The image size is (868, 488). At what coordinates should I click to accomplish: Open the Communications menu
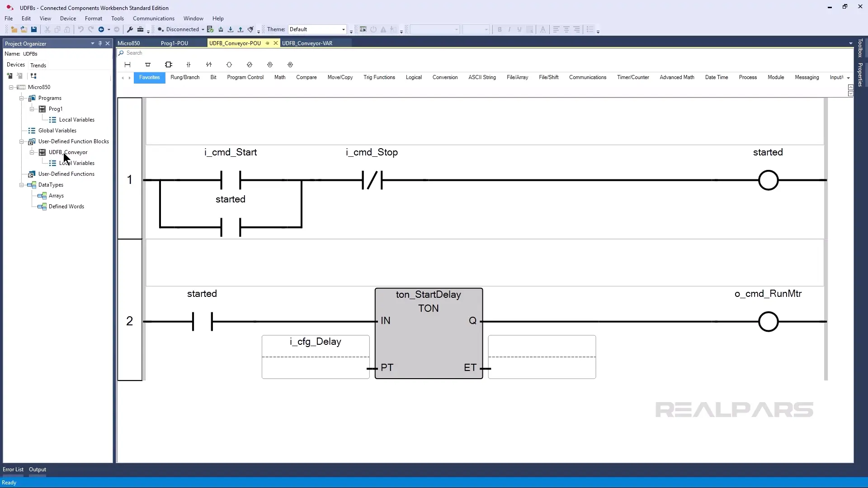154,19
